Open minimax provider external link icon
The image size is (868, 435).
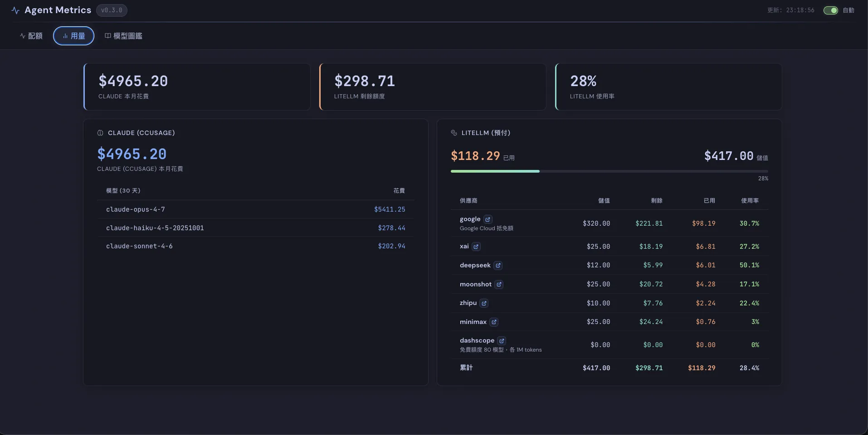[494, 322]
